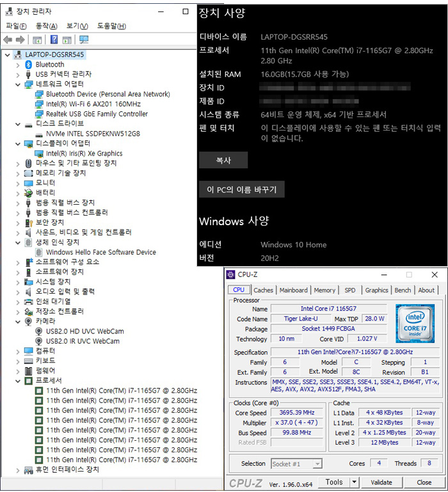This screenshot has width=448, height=492.
Task: Collapse the 네트워크 어댑터 category
Action: pos(18,84)
